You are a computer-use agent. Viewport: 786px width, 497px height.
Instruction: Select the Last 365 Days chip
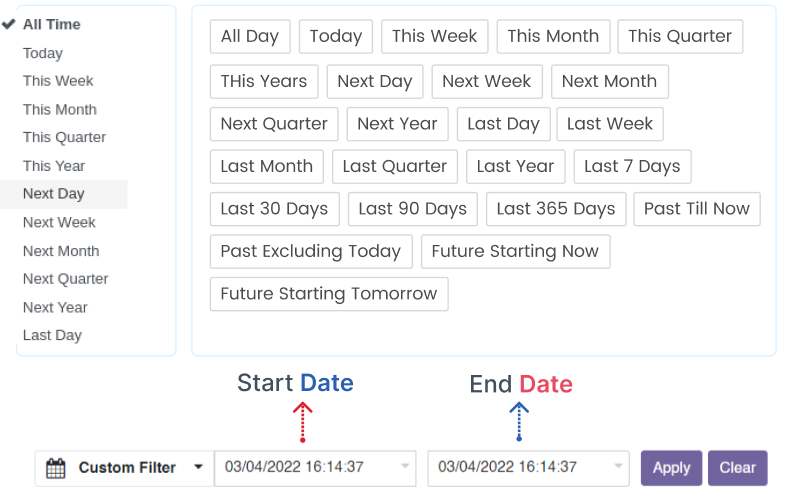[x=556, y=209]
